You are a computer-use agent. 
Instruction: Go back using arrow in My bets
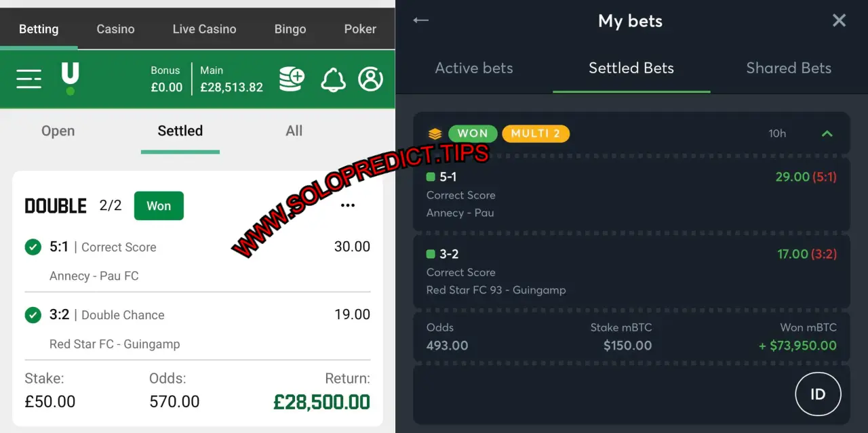click(421, 20)
